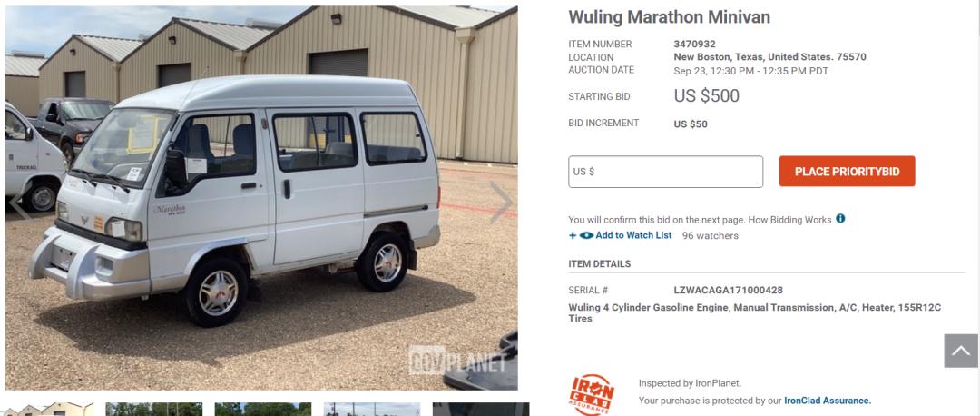The width and height of the screenshot is (980, 416).
Task: Click the Wuling Marathon Minivan title
Action: click(669, 17)
